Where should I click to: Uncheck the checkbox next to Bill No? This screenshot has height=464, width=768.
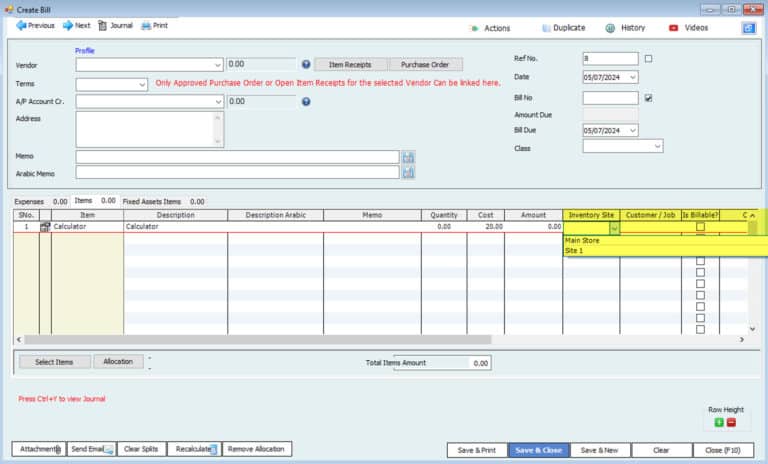click(649, 98)
